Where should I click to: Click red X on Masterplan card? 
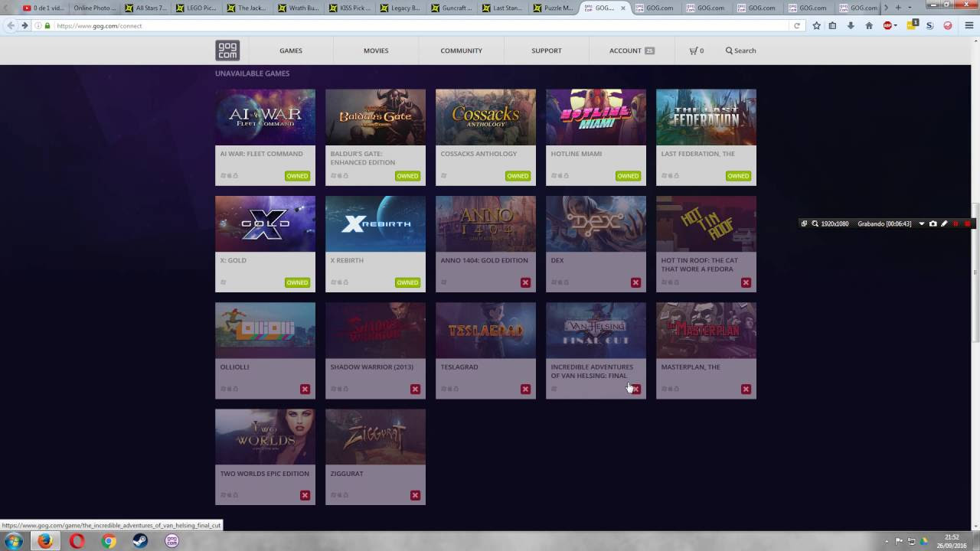tap(746, 389)
